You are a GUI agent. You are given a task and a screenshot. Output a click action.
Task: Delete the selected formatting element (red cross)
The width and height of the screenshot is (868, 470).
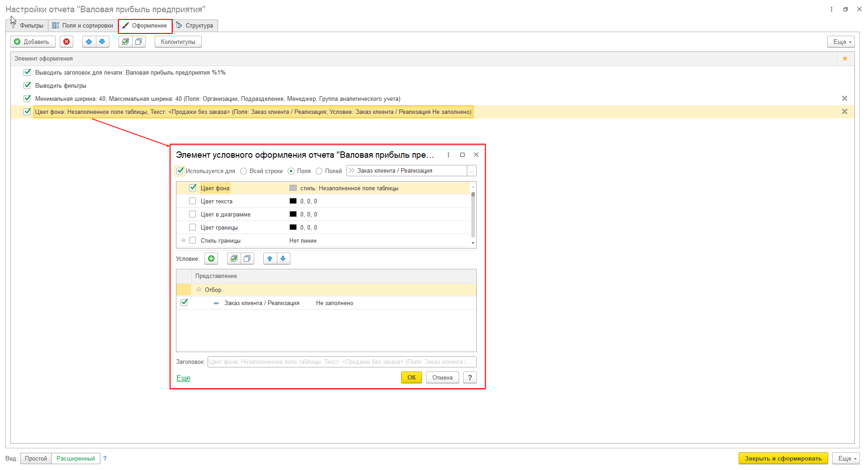tap(66, 42)
